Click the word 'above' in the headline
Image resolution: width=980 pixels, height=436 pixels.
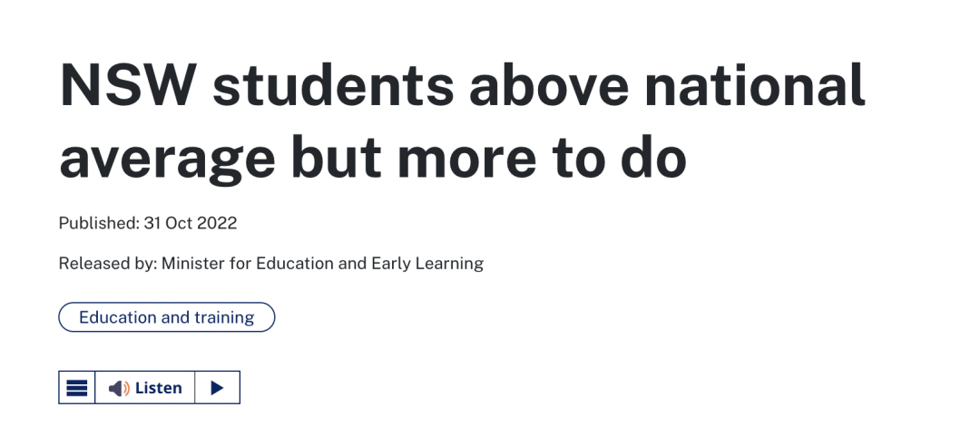pyautogui.click(x=549, y=84)
